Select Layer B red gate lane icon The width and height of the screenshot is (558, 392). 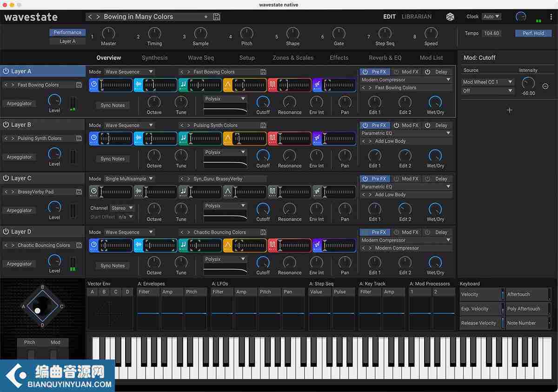pos(272,138)
